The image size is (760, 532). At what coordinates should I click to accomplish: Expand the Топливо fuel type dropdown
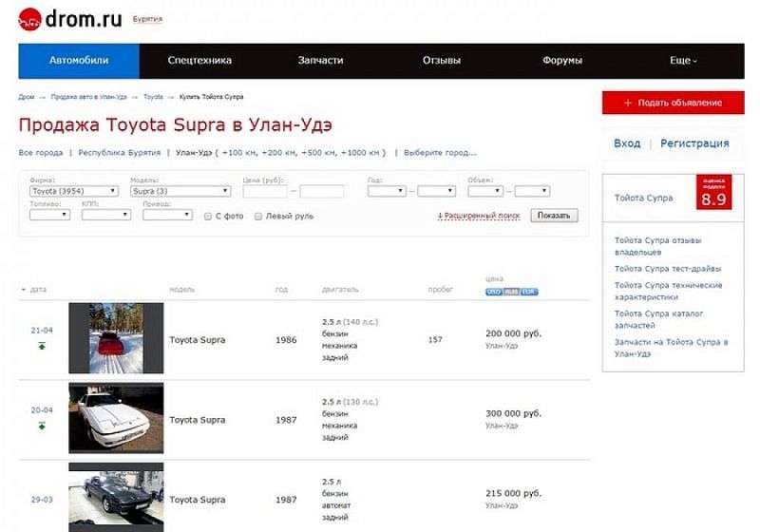pyautogui.click(x=49, y=215)
